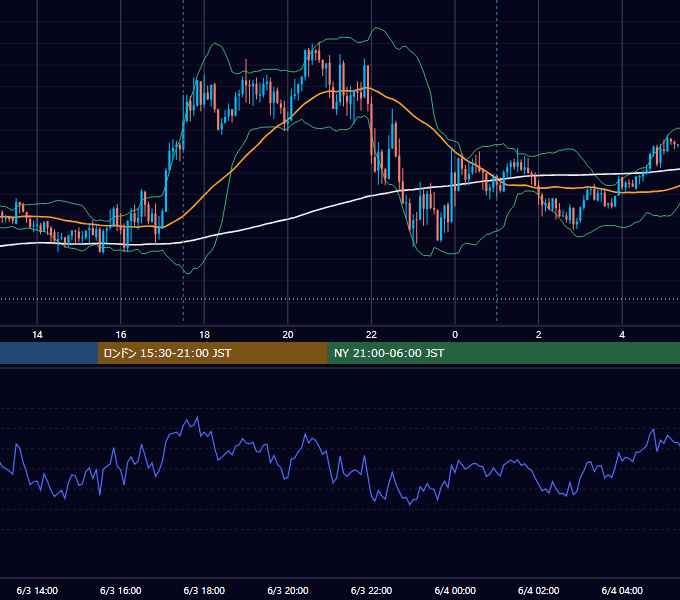Click the 6/4 00:00 date label

tap(455, 590)
